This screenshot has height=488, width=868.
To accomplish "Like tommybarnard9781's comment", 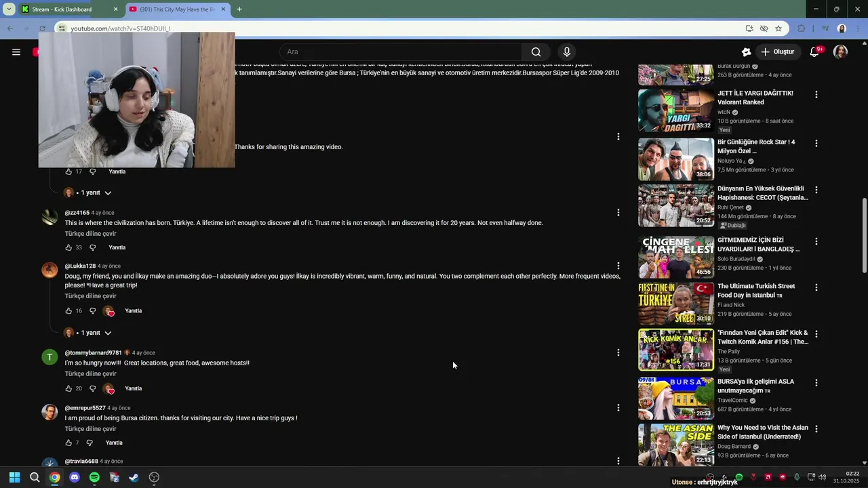I will (68, 388).
